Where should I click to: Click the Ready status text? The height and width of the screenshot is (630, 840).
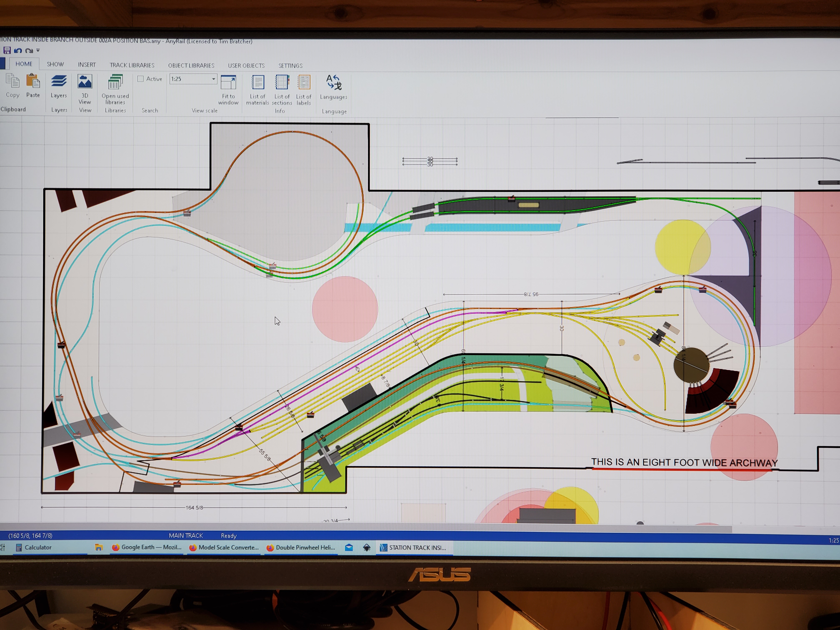[229, 536]
